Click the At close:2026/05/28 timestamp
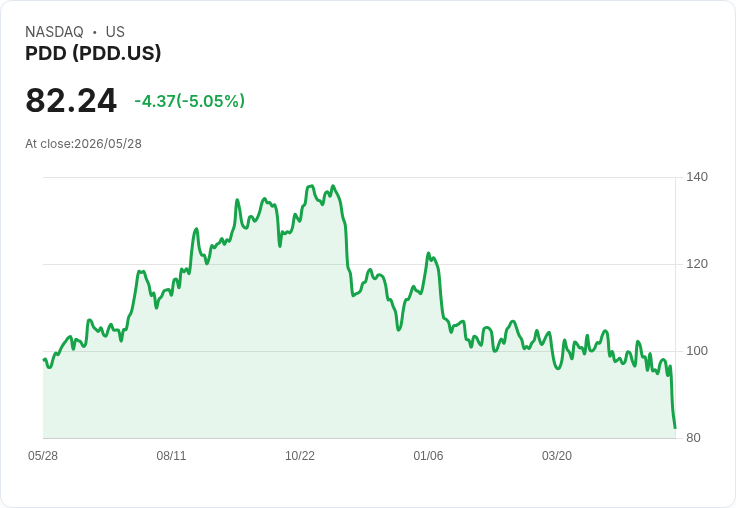 coord(84,144)
